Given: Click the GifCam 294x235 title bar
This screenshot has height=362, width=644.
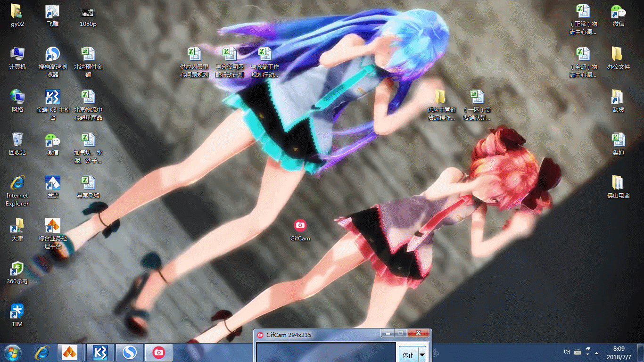Looking at the screenshot, I should [x=318, y=335].
